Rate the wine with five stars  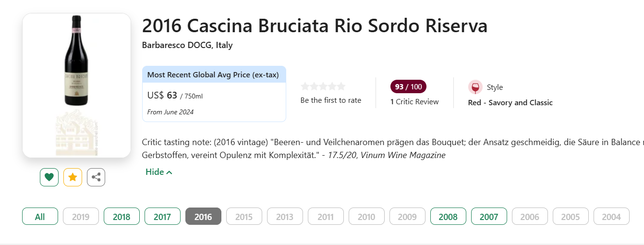[x=341, y=86]
